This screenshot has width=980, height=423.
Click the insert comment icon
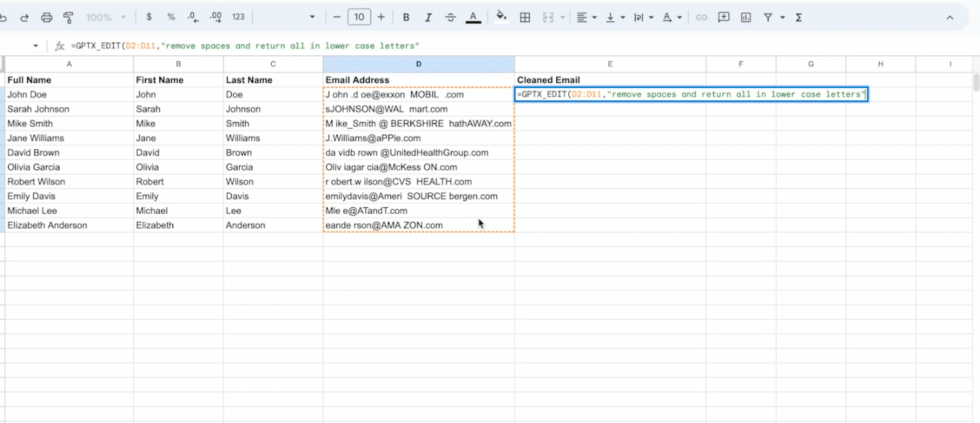click(x=724, y=18)
